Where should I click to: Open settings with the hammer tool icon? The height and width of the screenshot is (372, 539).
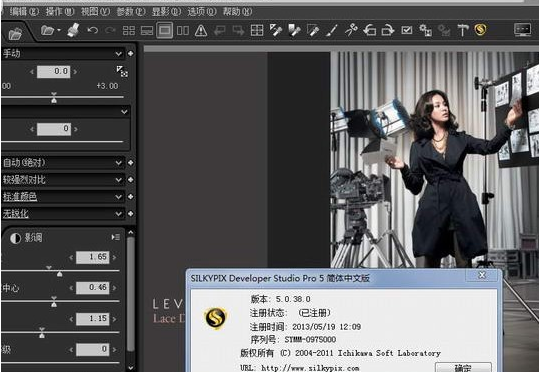pyautogui.click(x=463, y=30)
